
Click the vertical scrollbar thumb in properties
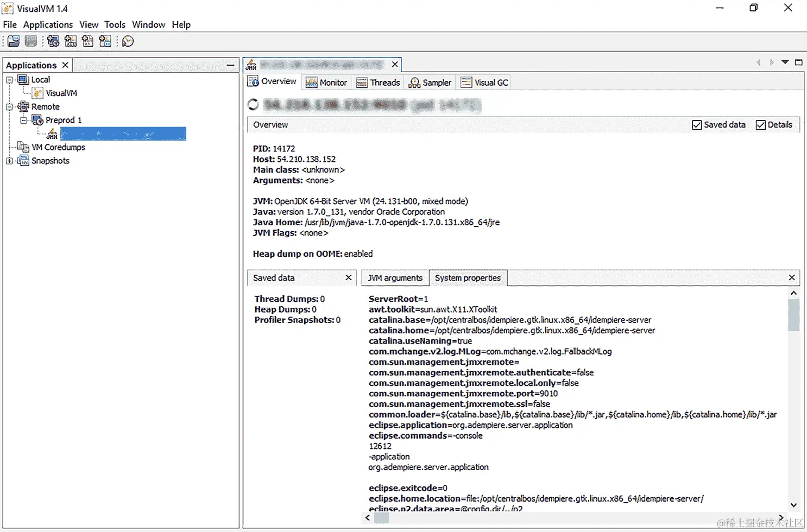click(x=793, y=315)
